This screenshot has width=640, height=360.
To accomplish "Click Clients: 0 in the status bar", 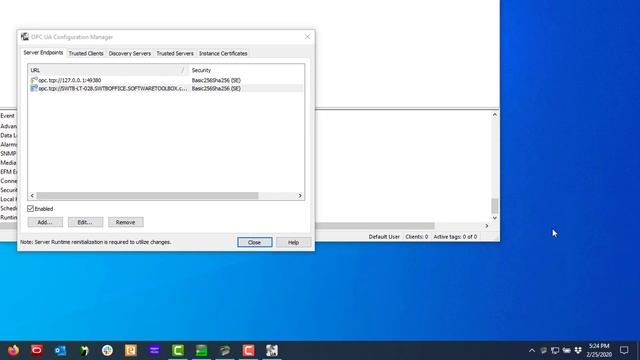I will (416, 237).
